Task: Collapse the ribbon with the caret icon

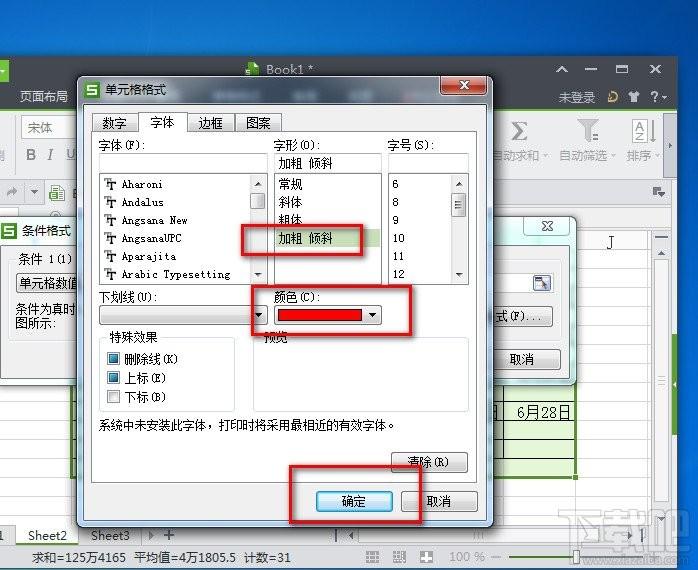Action: click(x=562, y=69)
